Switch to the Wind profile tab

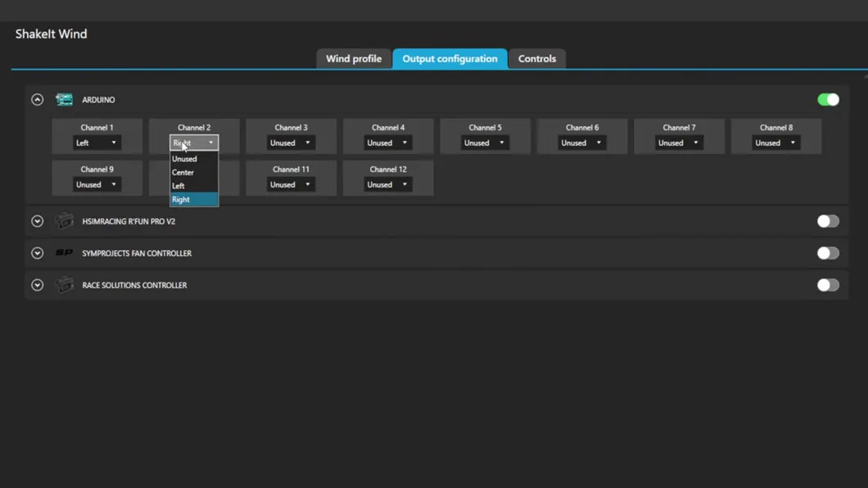point(354,59)
